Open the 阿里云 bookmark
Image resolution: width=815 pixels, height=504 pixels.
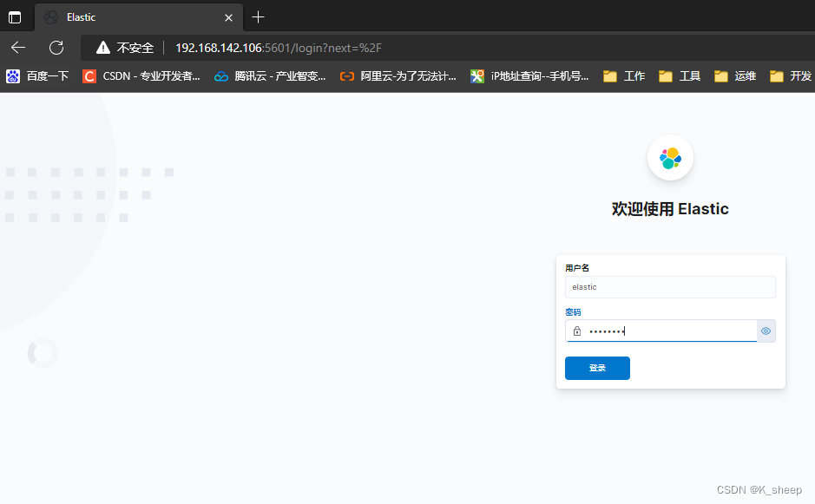[x=398, y=76]
